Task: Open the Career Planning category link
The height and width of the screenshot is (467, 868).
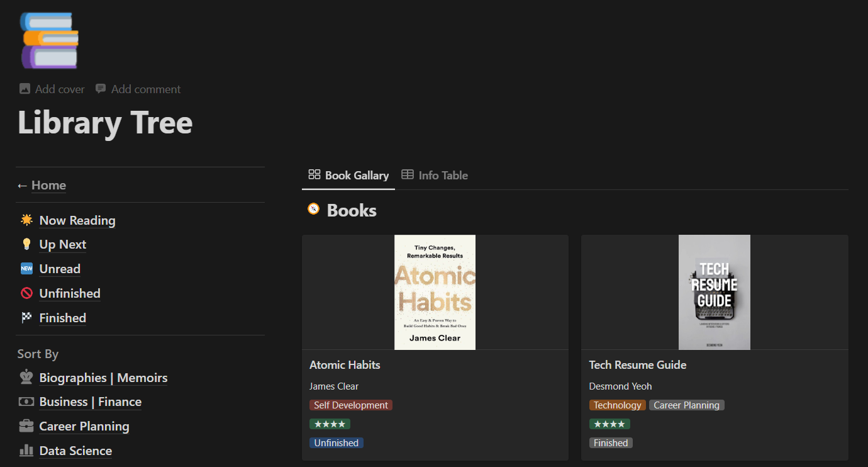Action: [84, 426]
